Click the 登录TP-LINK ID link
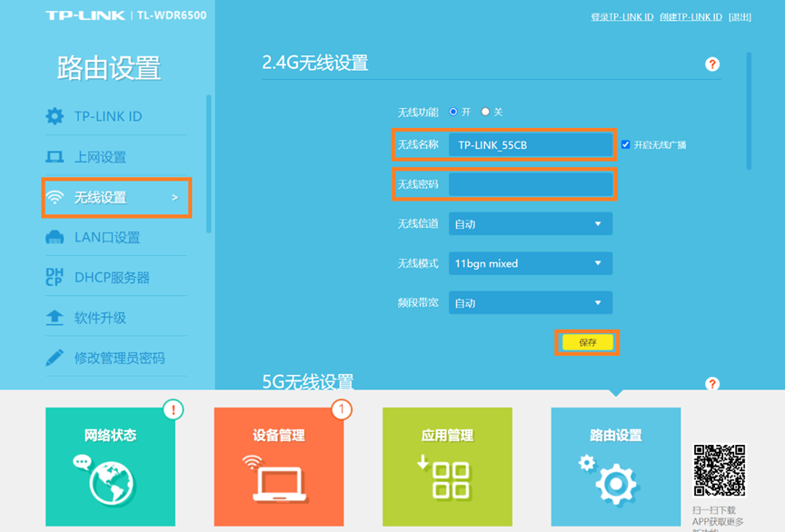The image size is (785, 532). (621, 17)
